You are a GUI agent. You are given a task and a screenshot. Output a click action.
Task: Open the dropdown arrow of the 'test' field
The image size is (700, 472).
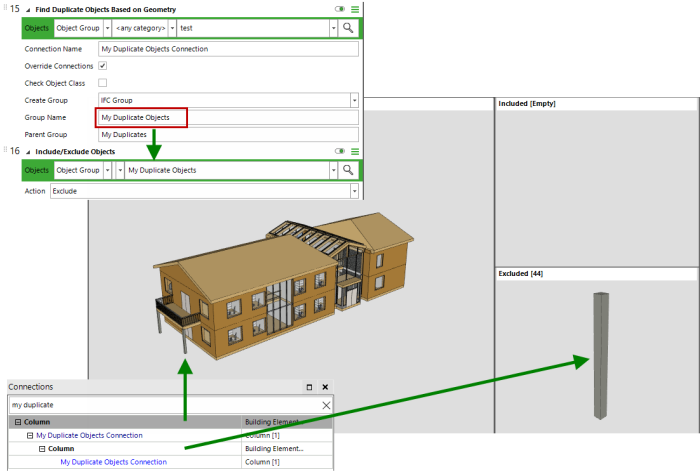[x=333, y=28]
